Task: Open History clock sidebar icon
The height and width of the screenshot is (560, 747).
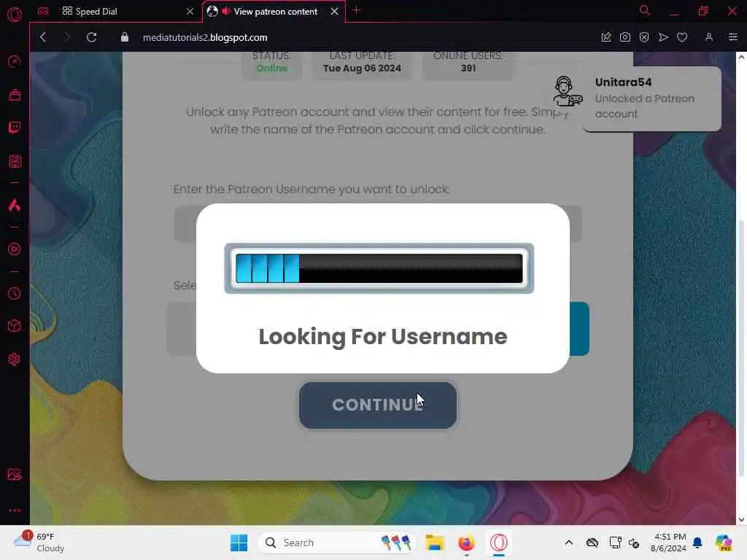Action: point(15,294)
